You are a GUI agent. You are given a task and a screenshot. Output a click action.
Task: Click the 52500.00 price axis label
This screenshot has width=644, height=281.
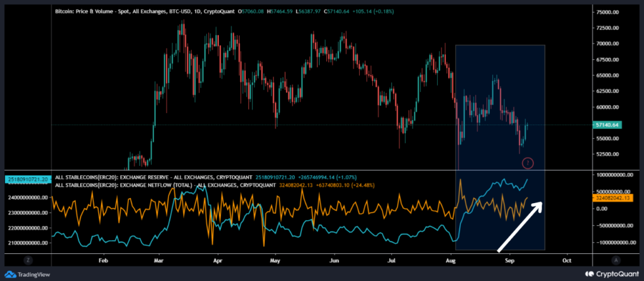coord(608,155)
